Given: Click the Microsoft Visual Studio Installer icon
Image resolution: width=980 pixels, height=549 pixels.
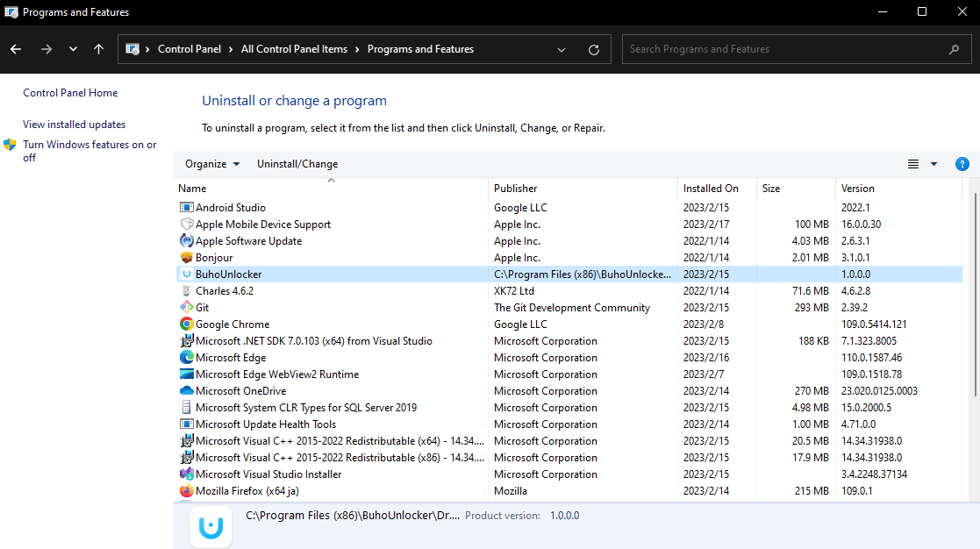Looking at the screenshot, I should click(186, 474).
